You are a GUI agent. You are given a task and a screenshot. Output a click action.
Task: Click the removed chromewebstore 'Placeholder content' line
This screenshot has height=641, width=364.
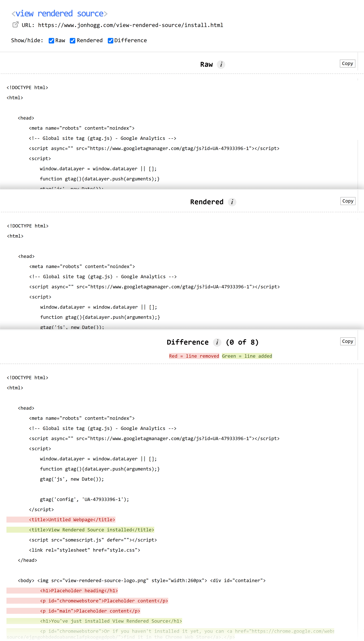(x=87, y=601)
